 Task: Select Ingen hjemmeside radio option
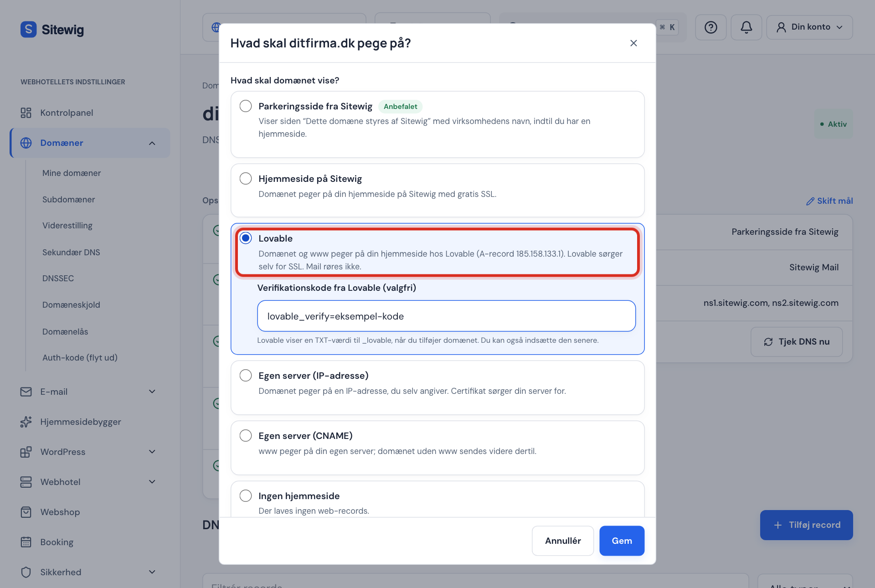coord(246,495)
